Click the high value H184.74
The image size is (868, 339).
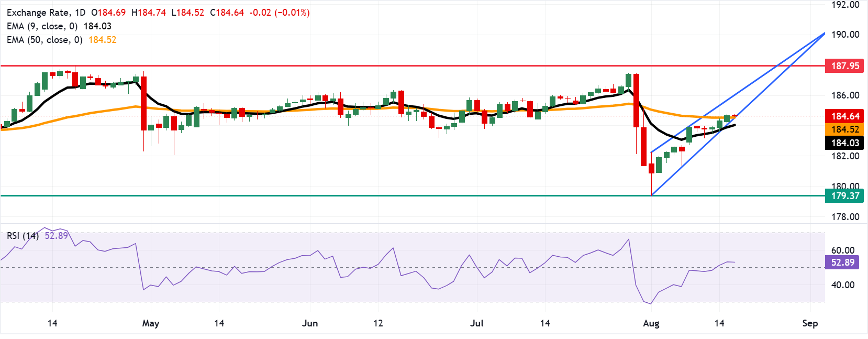149,13
